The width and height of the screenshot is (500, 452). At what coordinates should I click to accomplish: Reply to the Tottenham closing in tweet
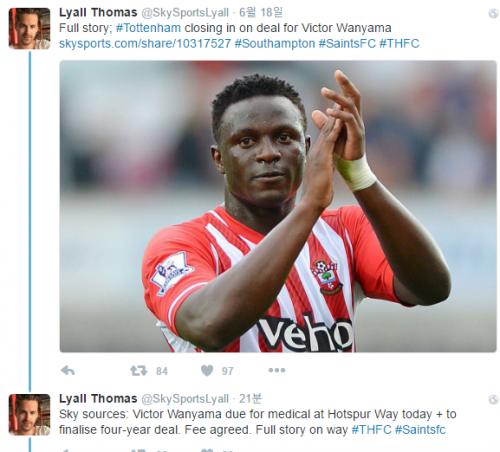[68, 371]
